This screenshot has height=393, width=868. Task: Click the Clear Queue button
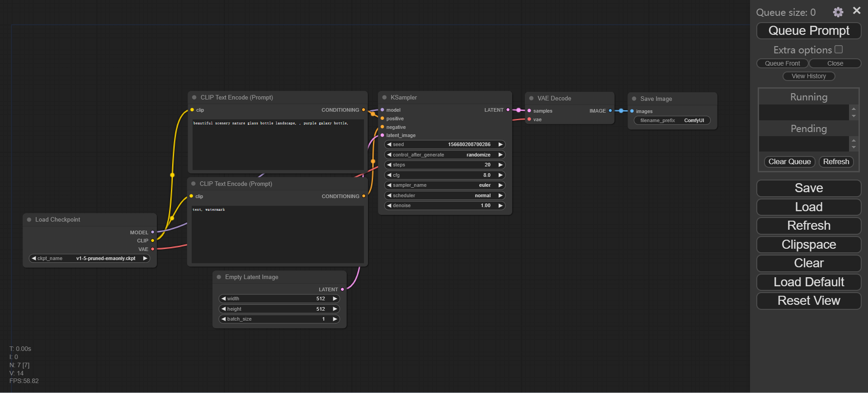pyautogui.click(x=789, y=162)
